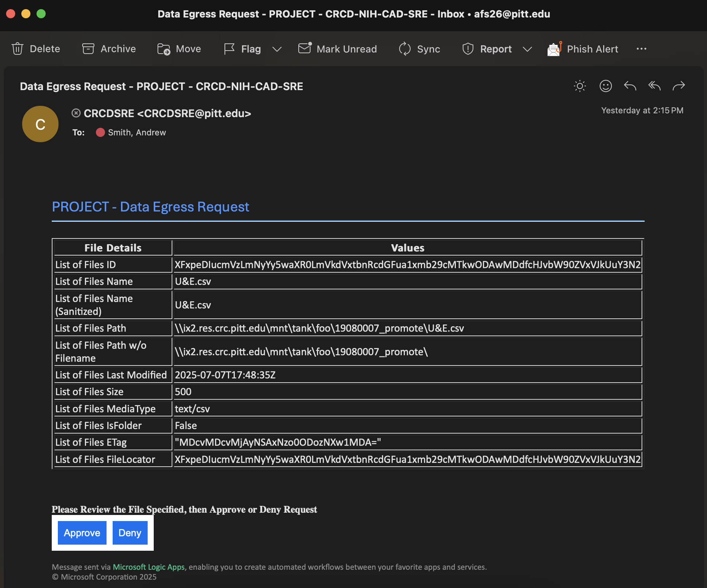Forward this email
Image resolution: width=707 pixels, height=588 pixels.
[x=679, y=86]
